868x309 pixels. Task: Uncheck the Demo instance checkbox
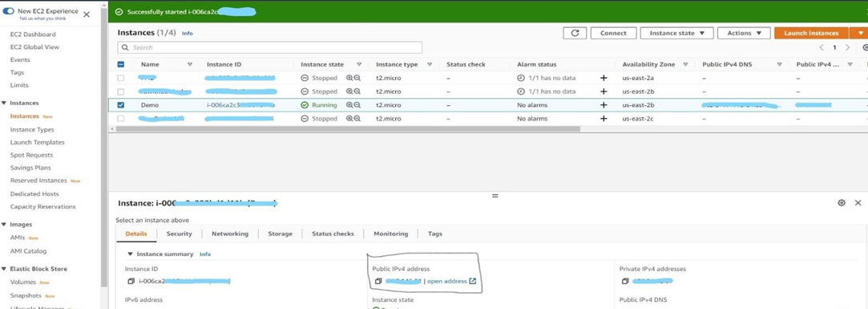pyautogui.click(x=121, y=105)
